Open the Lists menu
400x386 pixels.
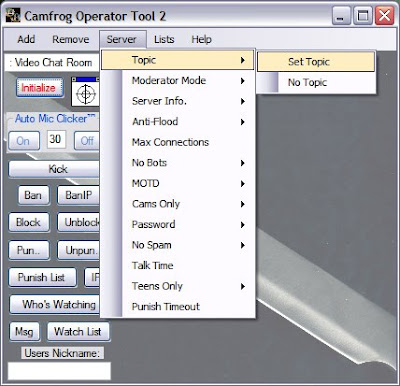pyautogui.click(x=164, y=39)
